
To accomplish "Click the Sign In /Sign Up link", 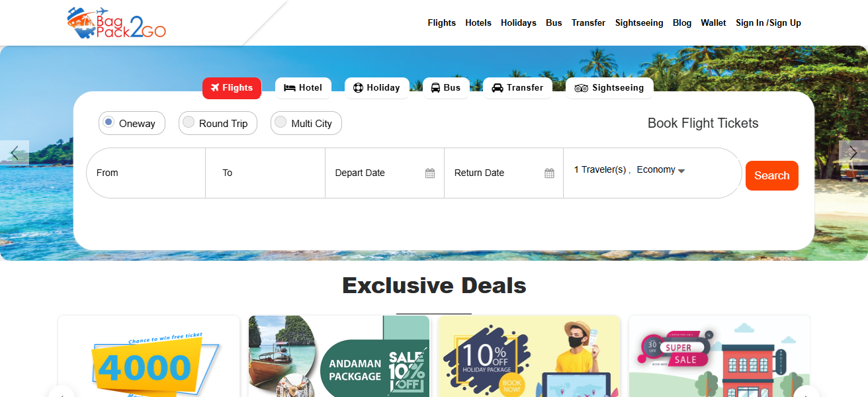I will (769, 23).
